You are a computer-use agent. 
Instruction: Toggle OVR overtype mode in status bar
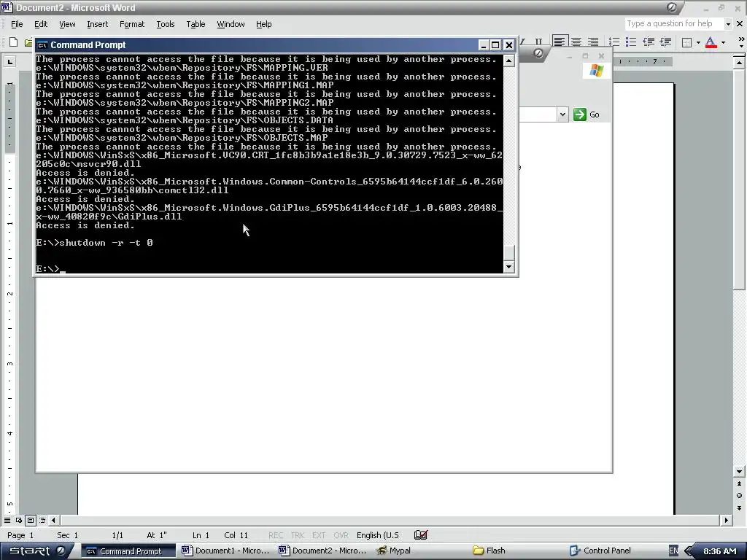(341, 535)
